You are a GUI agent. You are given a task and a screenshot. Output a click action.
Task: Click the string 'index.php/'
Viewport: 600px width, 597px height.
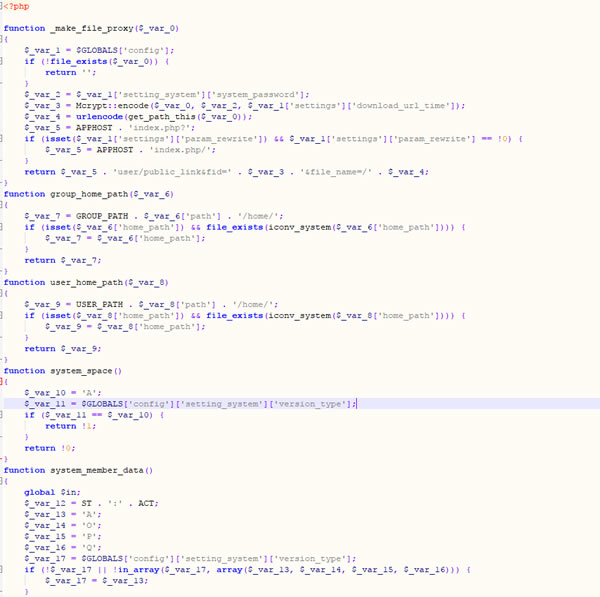click(182, 150)
